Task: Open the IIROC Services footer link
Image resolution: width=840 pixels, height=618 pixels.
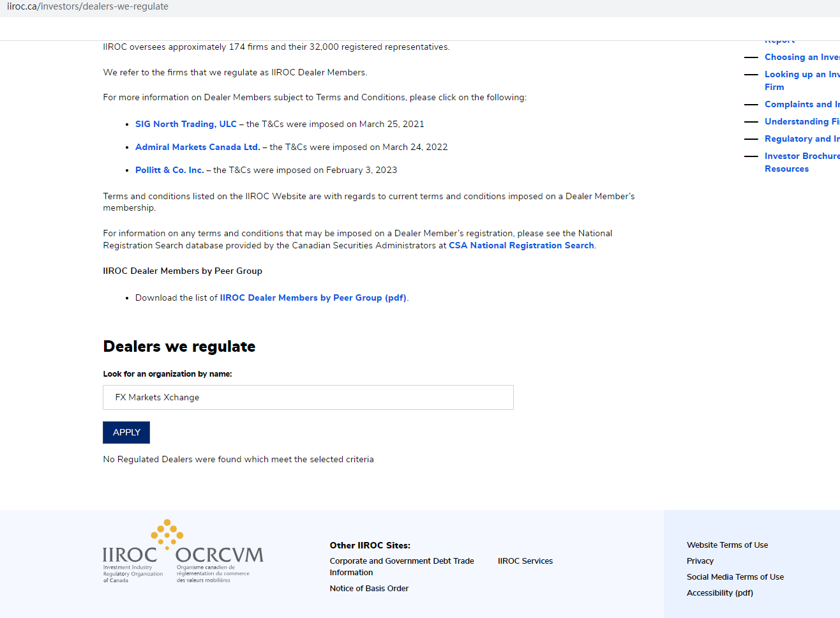Action: 525,561
